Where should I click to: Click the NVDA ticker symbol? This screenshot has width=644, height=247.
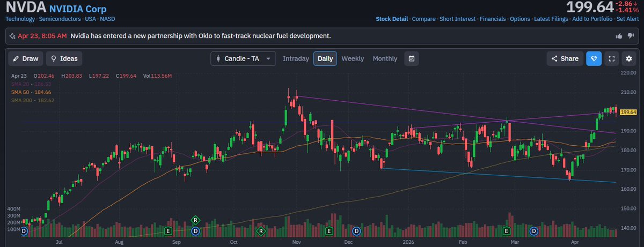[26, 8]
